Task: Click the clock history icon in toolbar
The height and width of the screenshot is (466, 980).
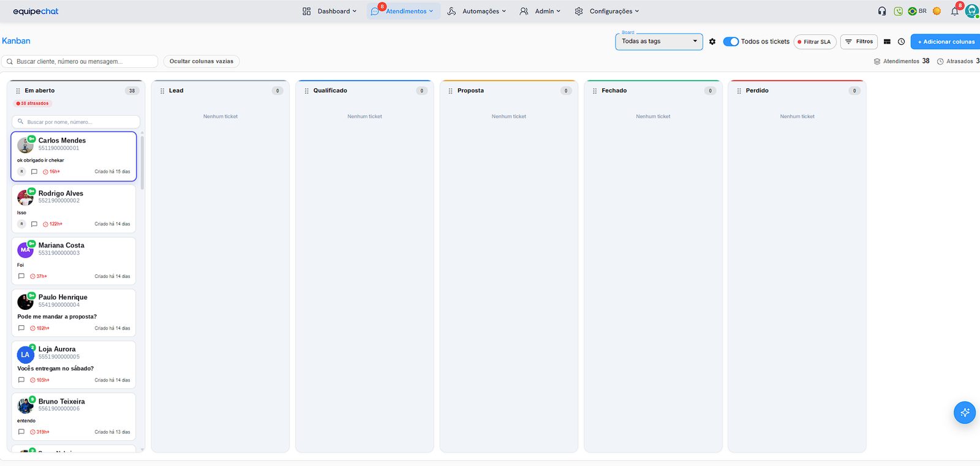Action: pos(902,42)
